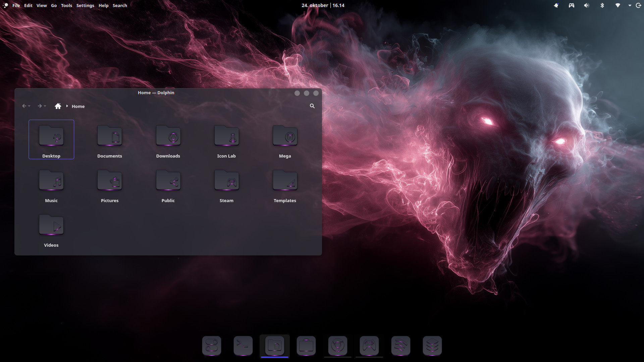The width and height of the screenshot is (644, 362).
Task: Expand the forward history dropdown arrow
Action: (45, 106)
